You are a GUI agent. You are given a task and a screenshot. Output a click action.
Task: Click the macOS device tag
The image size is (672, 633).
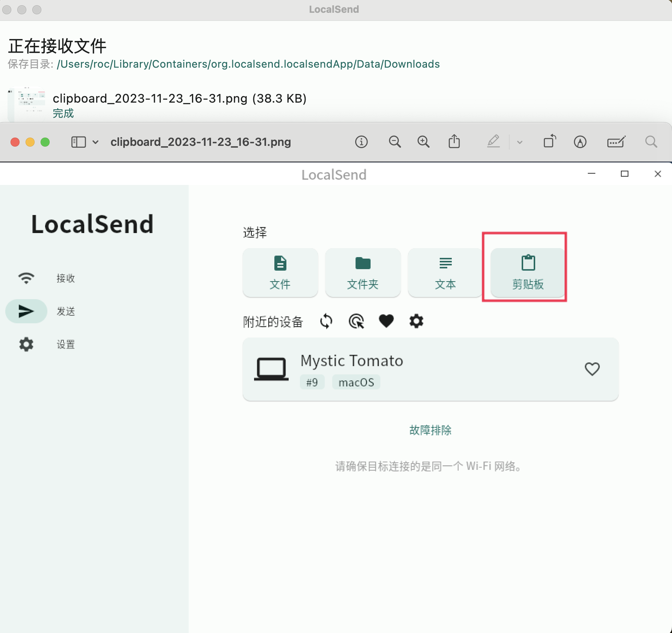click(356, 382)
